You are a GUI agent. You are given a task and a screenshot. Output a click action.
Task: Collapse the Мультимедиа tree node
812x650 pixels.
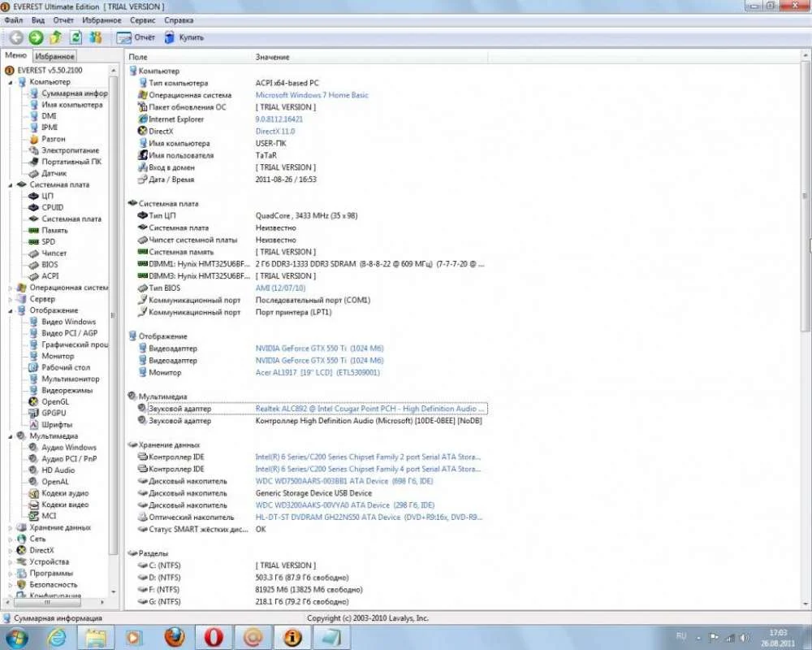point(10,436)
